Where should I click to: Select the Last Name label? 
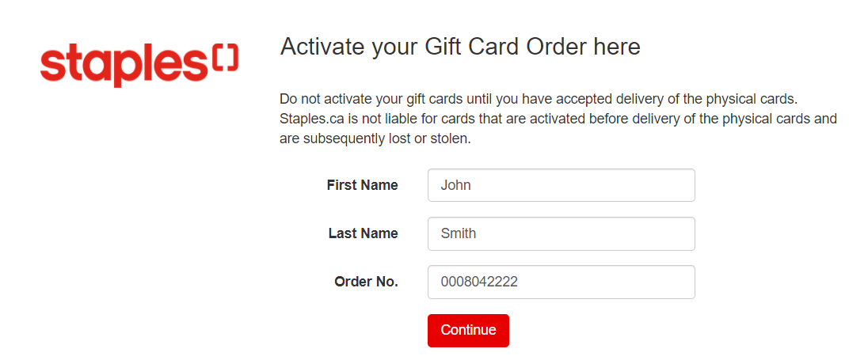pos(363,233)
